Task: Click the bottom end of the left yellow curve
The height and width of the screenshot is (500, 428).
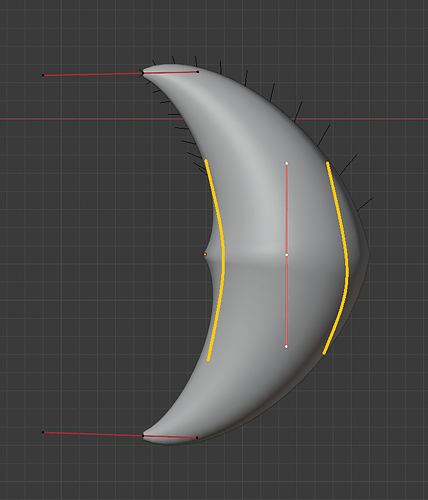Action: point(208,360)
